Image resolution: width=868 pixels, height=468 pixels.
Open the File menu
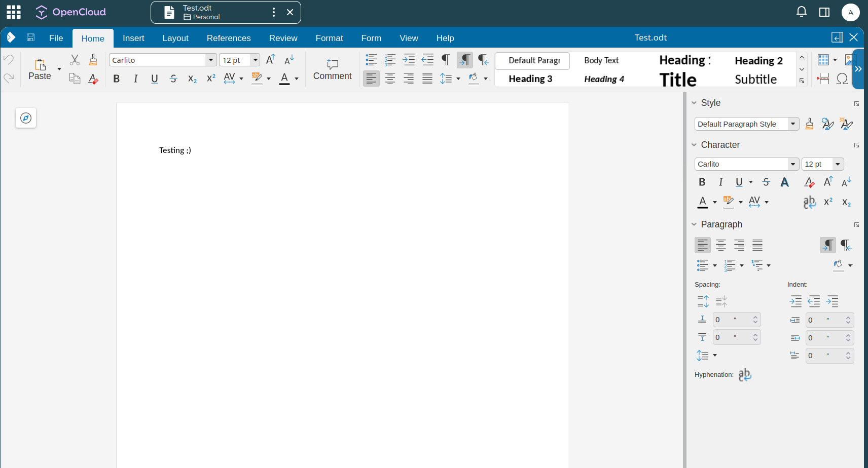[x=56, y=38]
